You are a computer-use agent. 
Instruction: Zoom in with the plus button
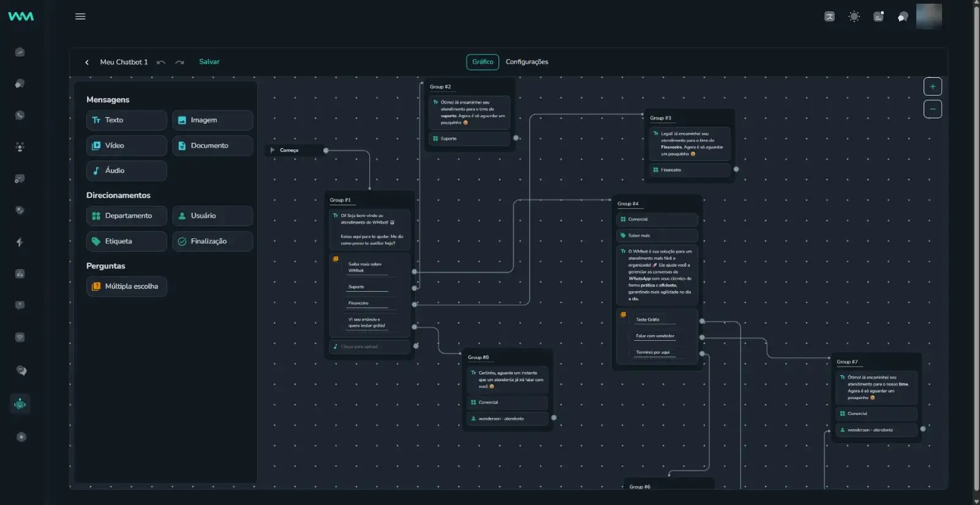(932, 86)
